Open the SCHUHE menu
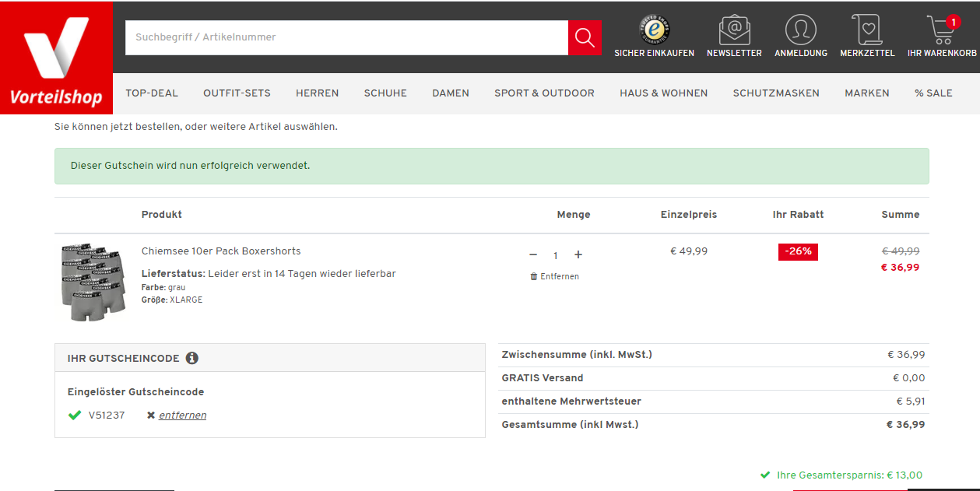 [385, 93]
